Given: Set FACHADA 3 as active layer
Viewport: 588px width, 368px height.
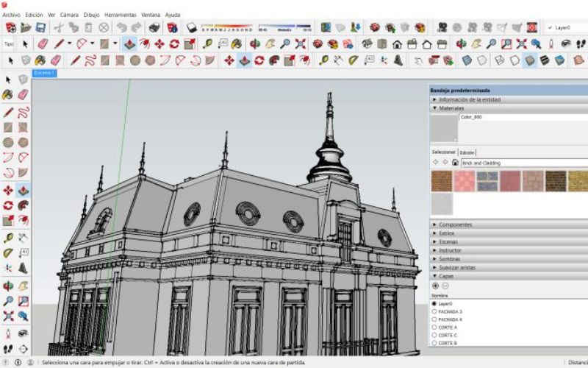Looking at the screenshot, I should click(x=434, y=311).
